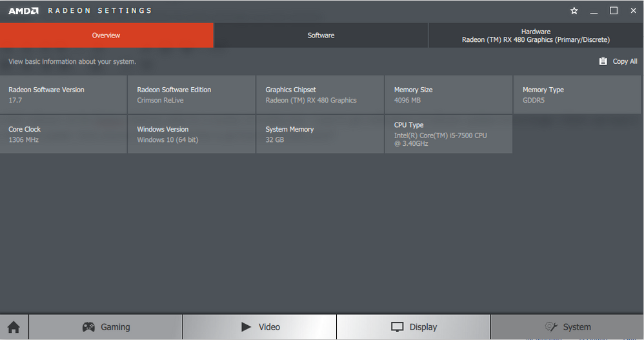
Task: Select the Radeon Software Version tile
Action: point(63,94)
